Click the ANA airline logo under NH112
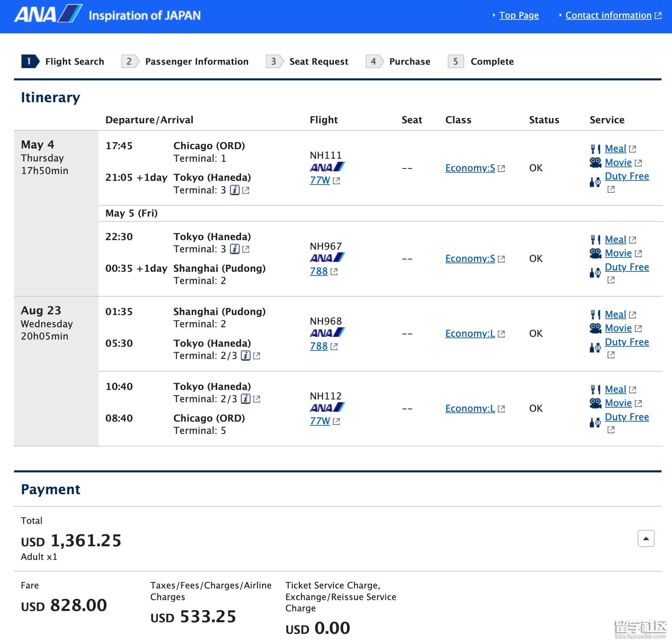Image resolution: width=672 pixels, height=643 pixels. pos(327,408)
